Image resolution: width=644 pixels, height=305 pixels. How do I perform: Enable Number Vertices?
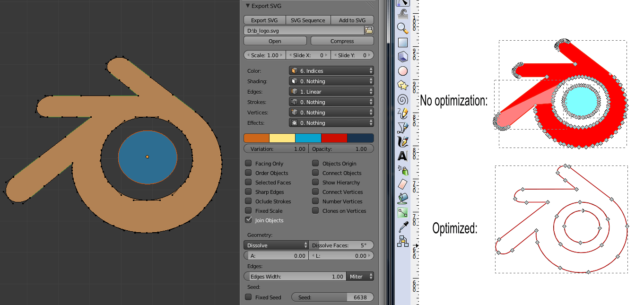(315, 201)
